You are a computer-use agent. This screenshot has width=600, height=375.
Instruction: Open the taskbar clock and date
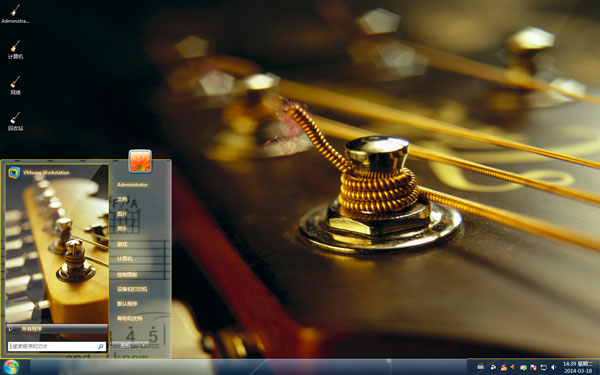tap(578, 368)
